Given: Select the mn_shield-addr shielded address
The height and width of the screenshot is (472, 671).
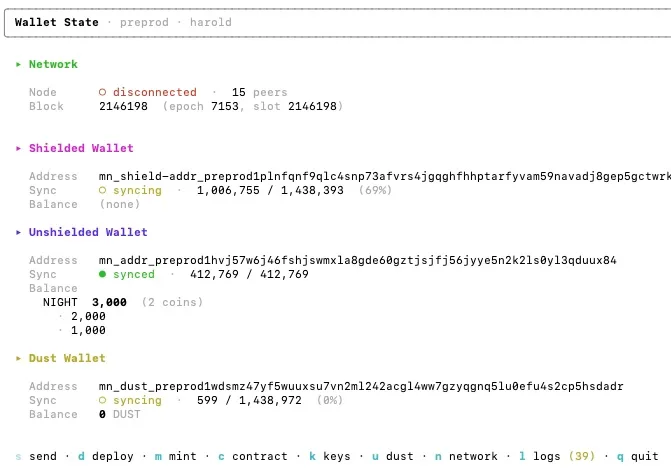Looking at the screenshot, I should pos(384,176).
